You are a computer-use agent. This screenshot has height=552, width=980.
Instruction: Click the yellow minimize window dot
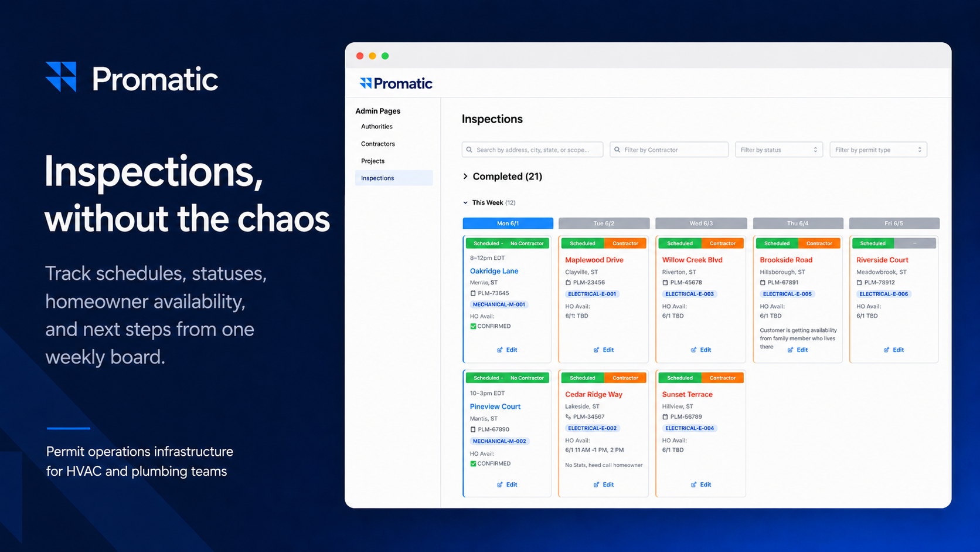[x=372, y=56]
